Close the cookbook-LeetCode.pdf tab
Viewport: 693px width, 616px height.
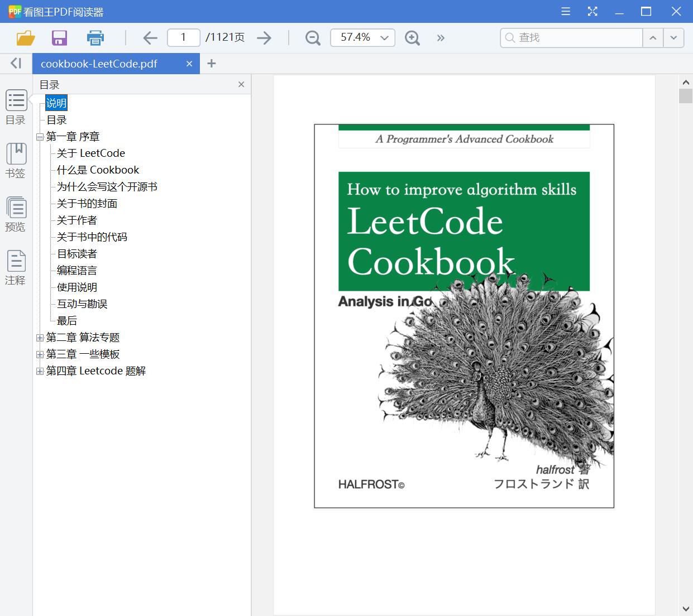coord(189,64)
